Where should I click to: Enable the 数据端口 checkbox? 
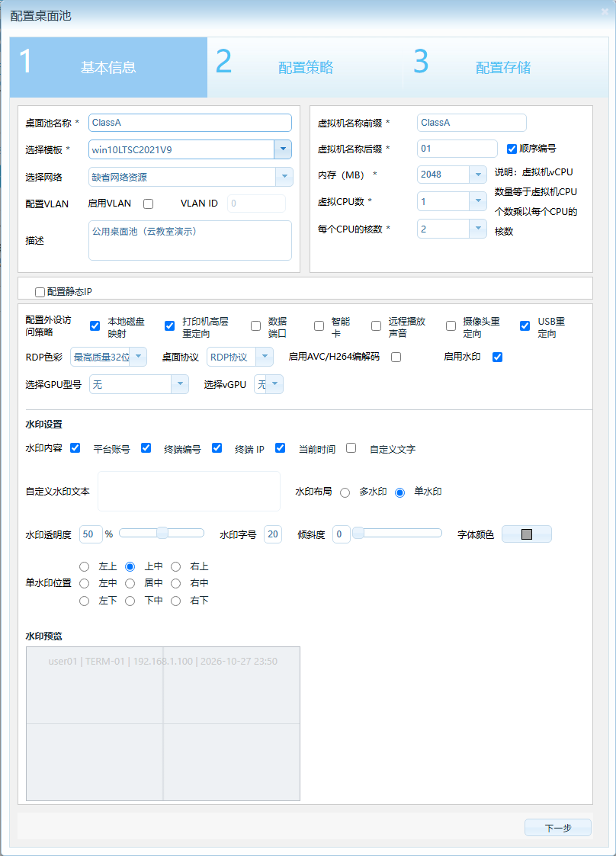pos(255,326)
